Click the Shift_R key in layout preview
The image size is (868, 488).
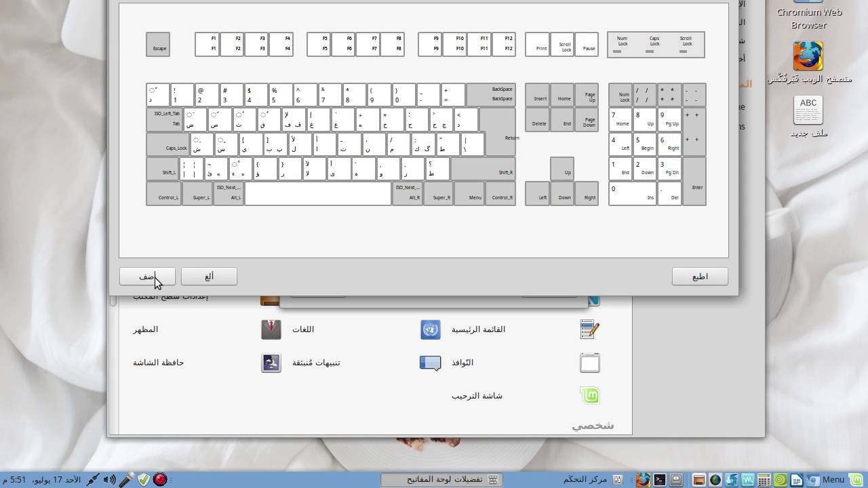pyautogui.click(x=483, y=169)
